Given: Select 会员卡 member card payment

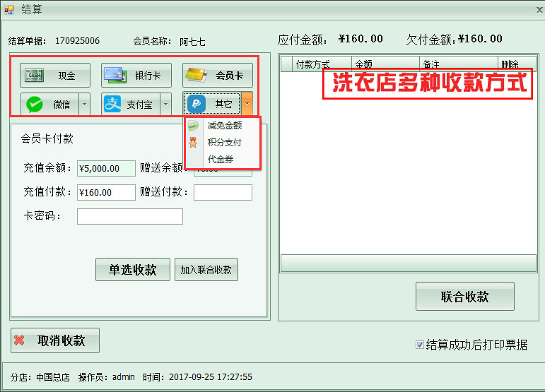Looking at the screenshot, I should tap(218, 75).
